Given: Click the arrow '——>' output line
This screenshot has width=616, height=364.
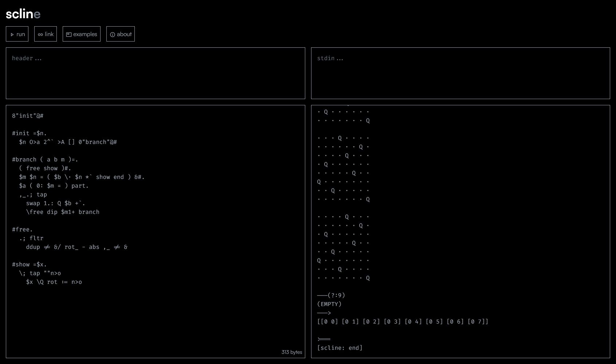Looking at the screenshot, I should click(x=324, y=313).
